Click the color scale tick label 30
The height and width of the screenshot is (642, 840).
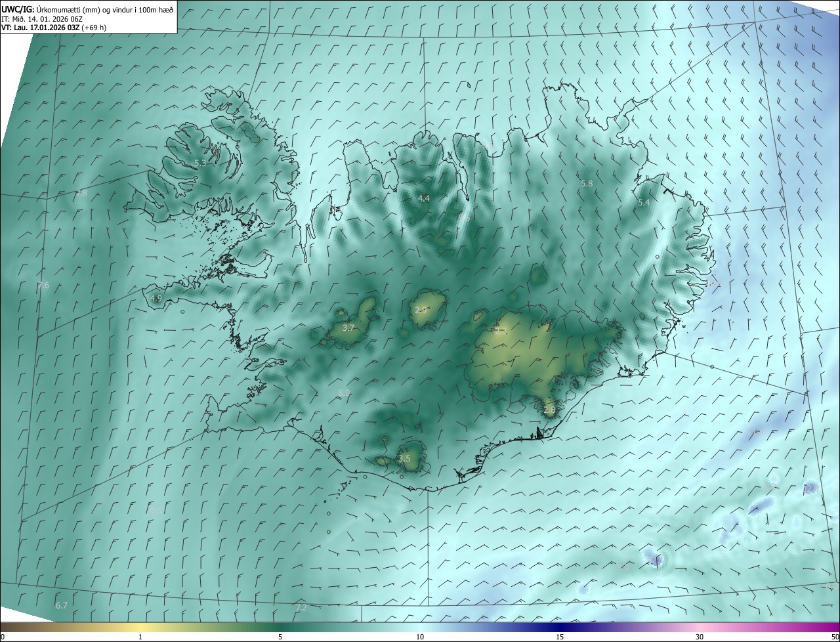pyautogui.click(x=700, y=637)
